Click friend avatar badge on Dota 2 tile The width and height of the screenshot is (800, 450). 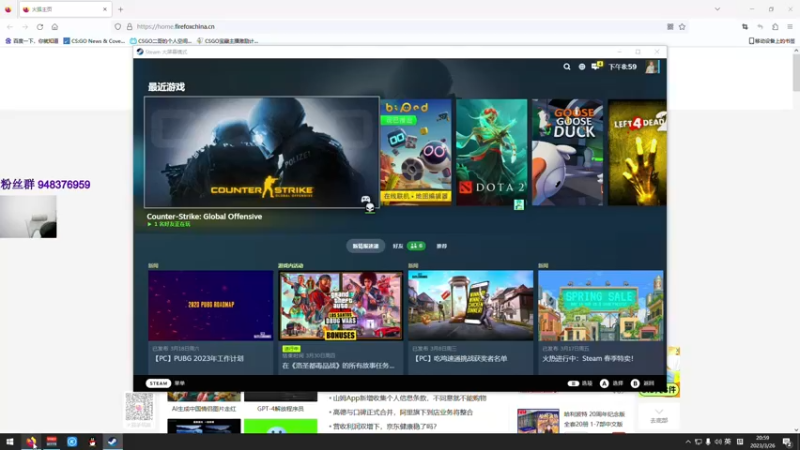[x=519, y=205]
